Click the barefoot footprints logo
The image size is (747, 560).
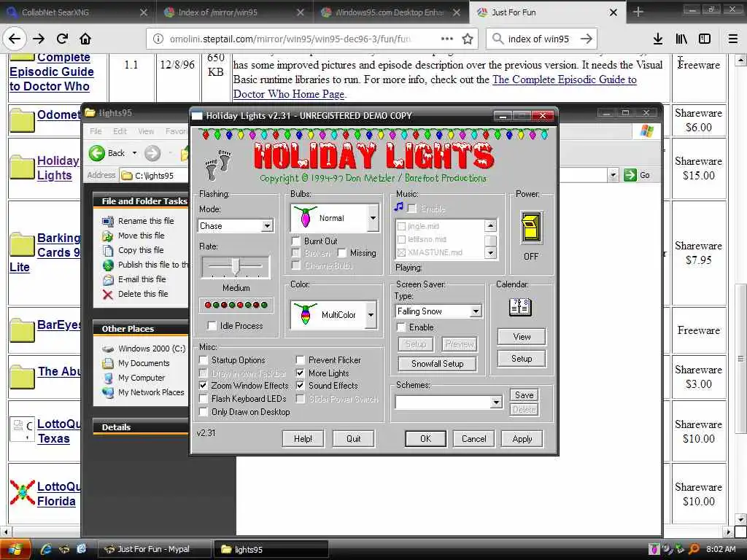point(218,165)
